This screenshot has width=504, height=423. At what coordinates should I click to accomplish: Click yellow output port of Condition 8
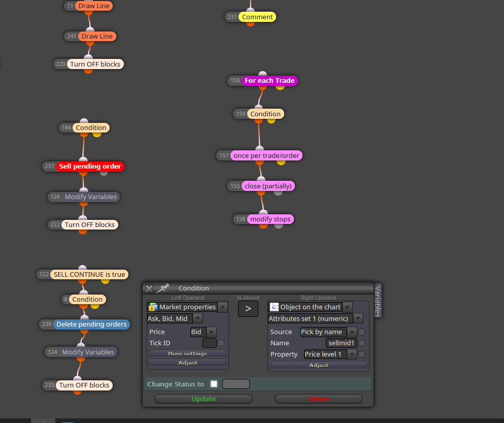[95, 306]
